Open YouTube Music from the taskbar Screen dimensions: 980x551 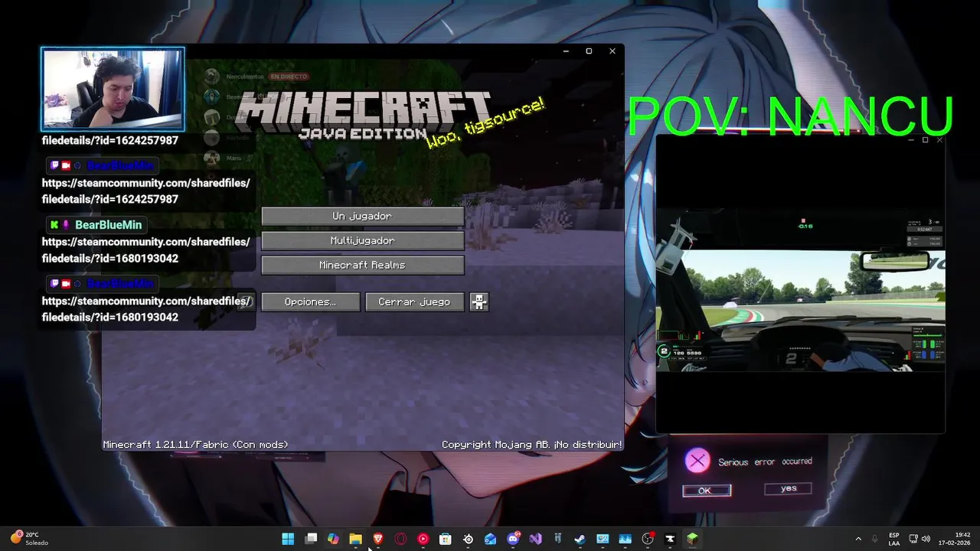pos(423,539)
